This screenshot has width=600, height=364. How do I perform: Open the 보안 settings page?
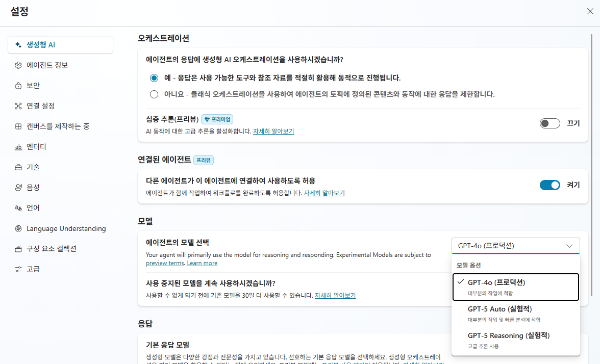click(x=60, y=86)
